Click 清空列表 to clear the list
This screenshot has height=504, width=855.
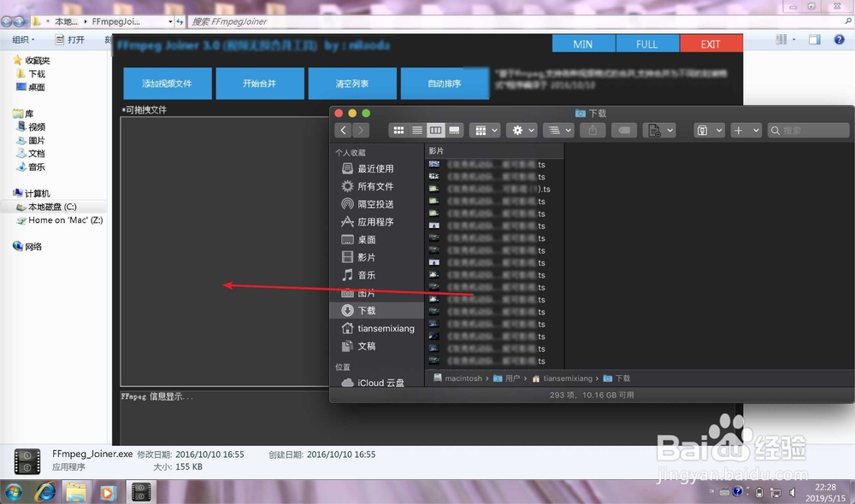(x=352, y=84)
